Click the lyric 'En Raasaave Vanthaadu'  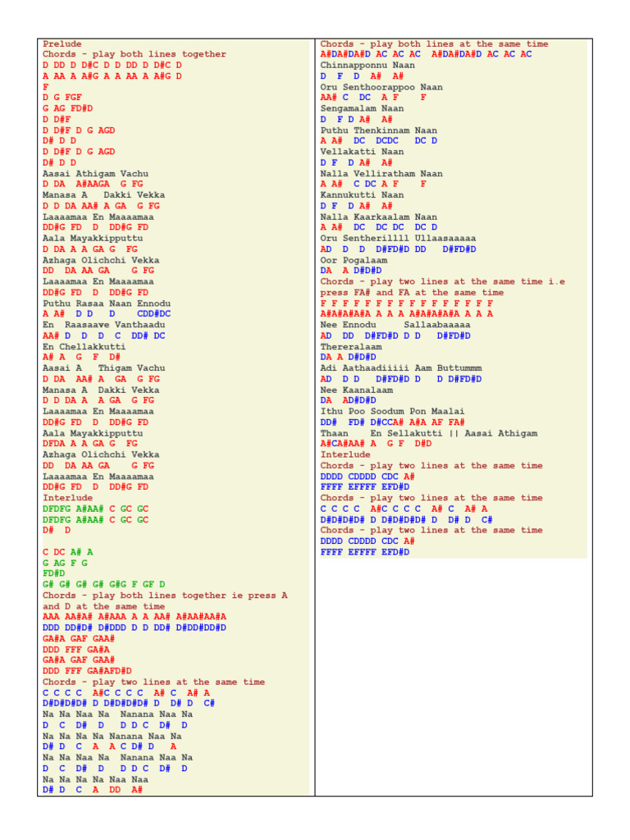104,325
